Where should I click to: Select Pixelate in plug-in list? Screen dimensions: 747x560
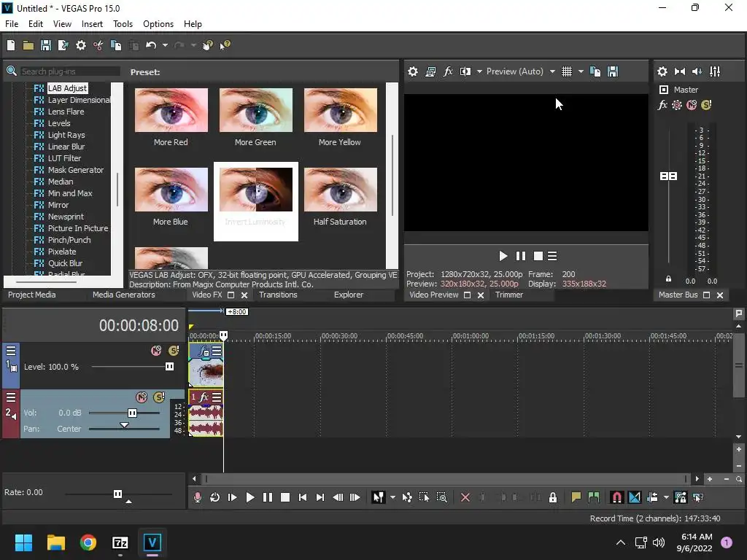pyautogui.click(x=62, y=252)
